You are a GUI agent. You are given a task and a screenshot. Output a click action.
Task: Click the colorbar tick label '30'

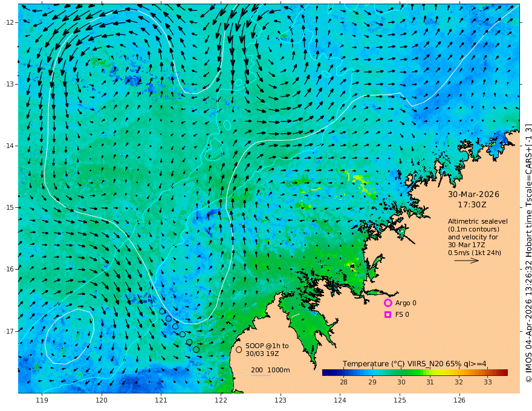(x=401, y=382)
